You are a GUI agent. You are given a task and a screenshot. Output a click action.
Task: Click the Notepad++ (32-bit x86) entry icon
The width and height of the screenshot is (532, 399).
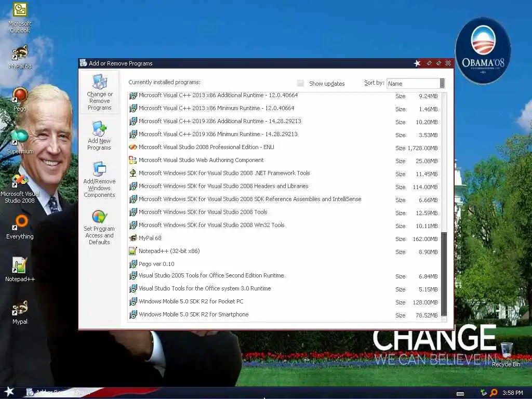point(133,251)
